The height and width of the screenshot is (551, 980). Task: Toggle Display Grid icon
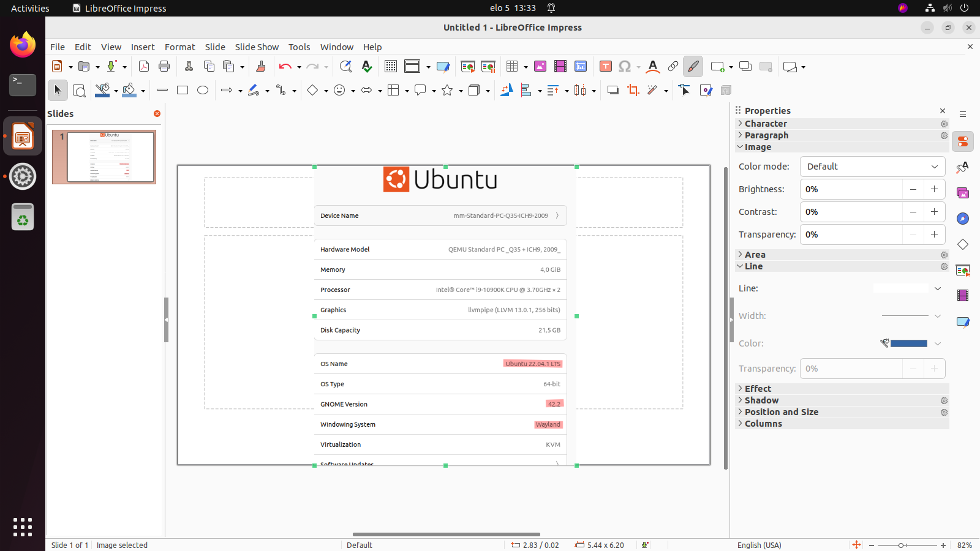[x=391, y=67]
